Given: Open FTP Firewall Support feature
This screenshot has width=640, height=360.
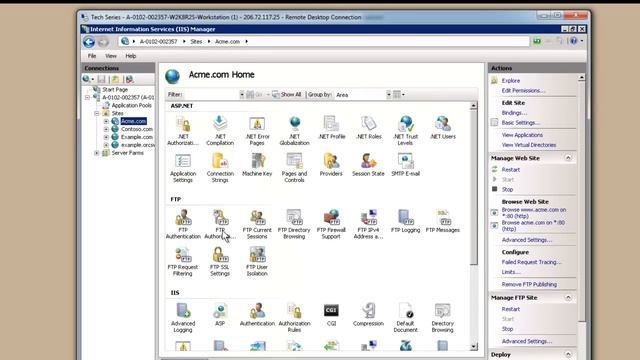Looking at the screenshot, I should click(x=331, y=224).
